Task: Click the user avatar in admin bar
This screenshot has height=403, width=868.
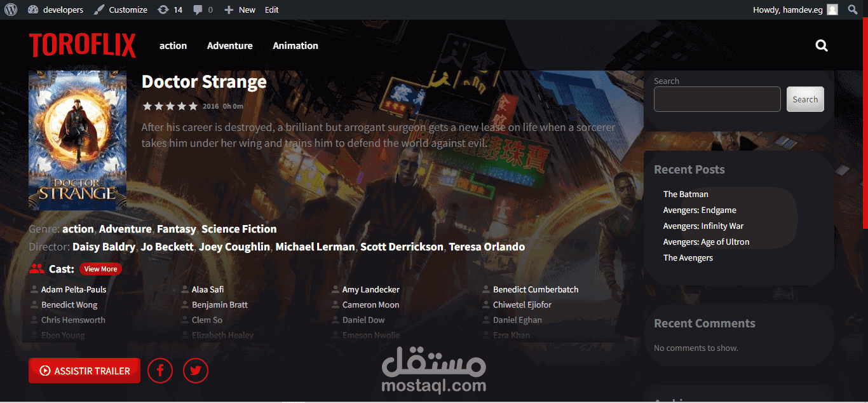Action: 832,10
